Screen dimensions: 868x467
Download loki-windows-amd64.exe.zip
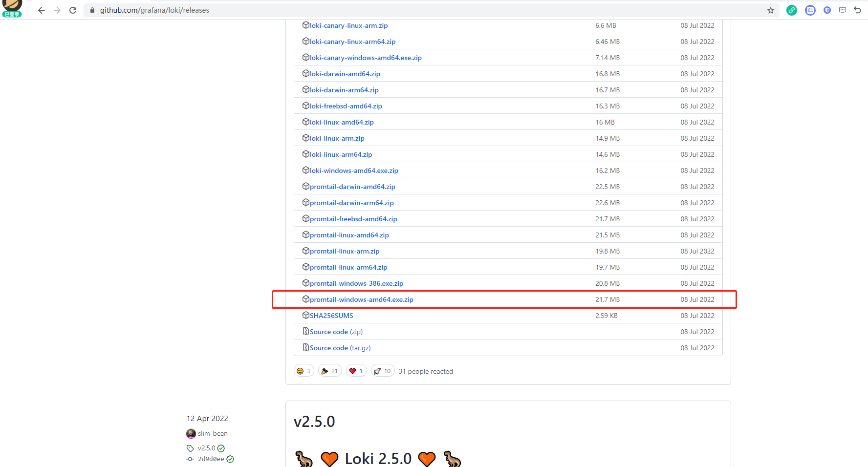354,170
